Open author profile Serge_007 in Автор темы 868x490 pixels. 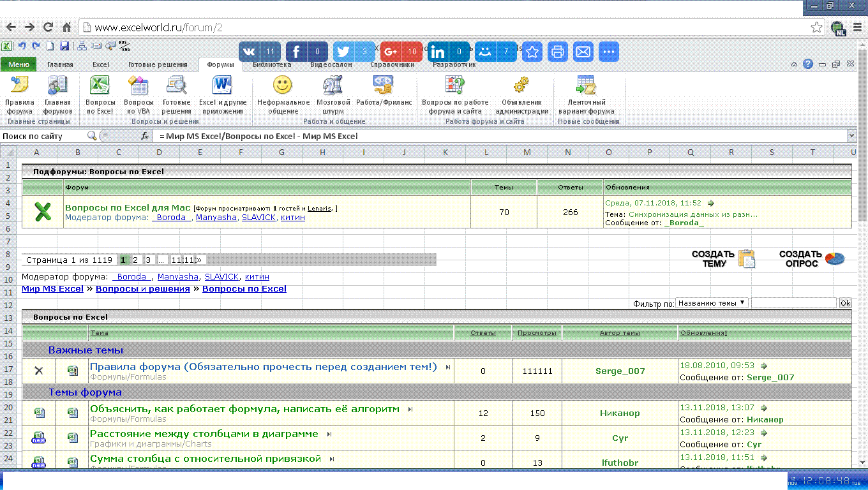620,371
